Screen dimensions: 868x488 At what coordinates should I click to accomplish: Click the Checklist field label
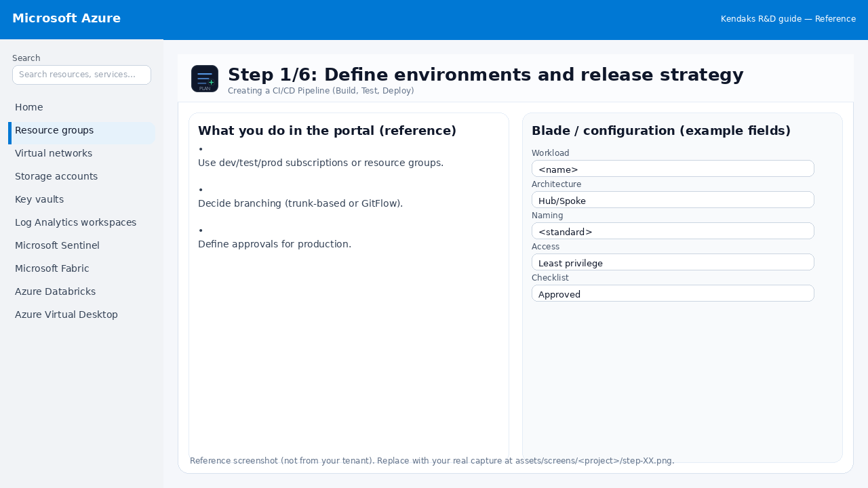click(x=550, y=278)
